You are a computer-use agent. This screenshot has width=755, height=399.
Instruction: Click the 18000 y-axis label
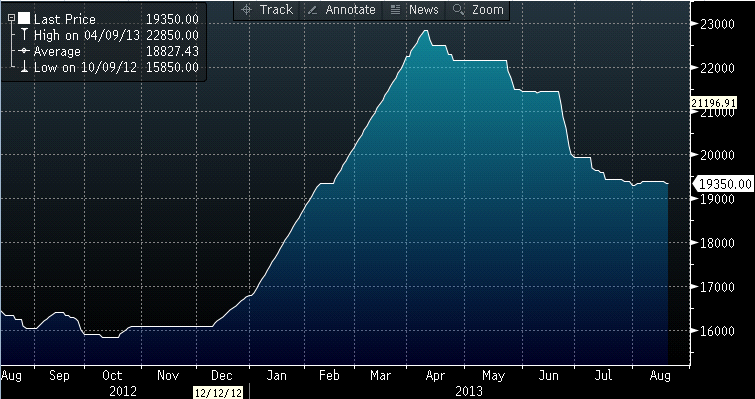(718, 243)
